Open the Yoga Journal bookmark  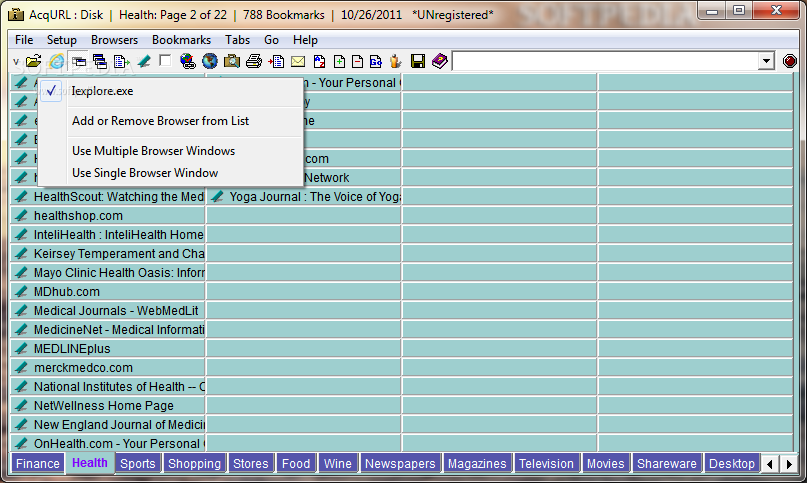(314, 197)
